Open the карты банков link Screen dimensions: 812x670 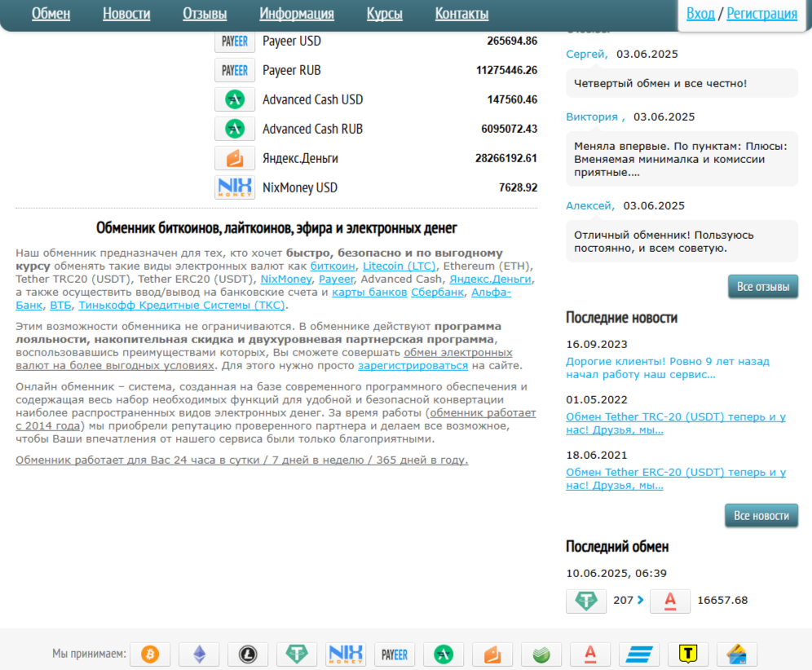coord(369,292)
